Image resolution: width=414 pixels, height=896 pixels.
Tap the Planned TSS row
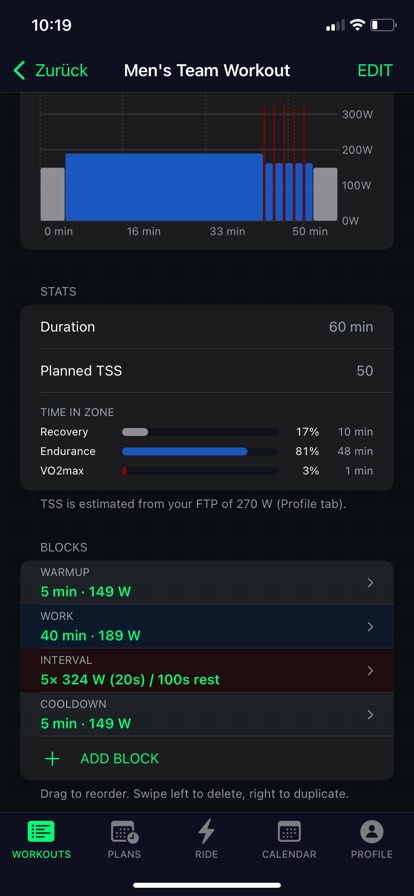tap(207, 371)
